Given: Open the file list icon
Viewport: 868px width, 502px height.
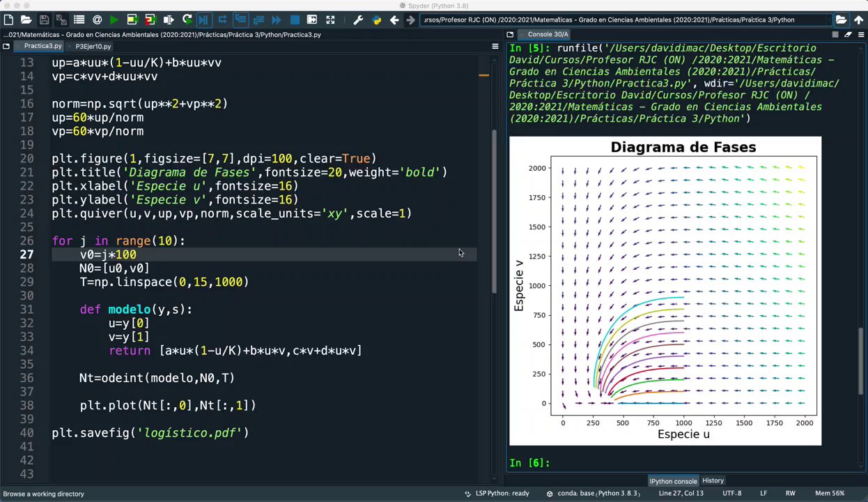Looking at the screenshot, I should [x=79, y=20].
